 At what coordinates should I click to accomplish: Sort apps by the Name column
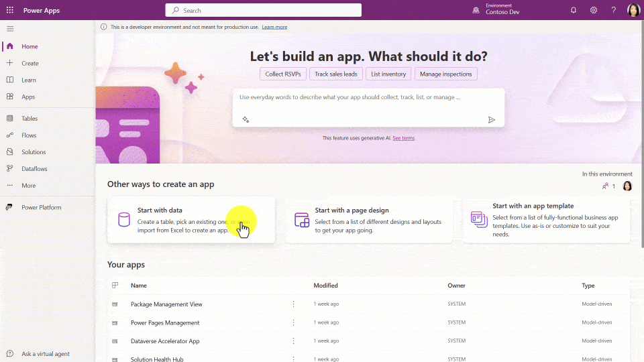139,286
